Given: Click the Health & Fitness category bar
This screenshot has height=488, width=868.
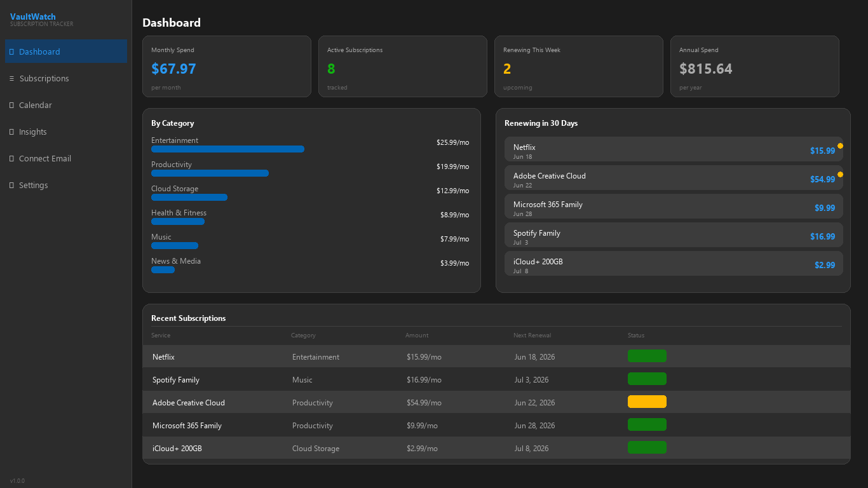Looking at the screenshot, I should pyautogui.click(x=178, y=222).
